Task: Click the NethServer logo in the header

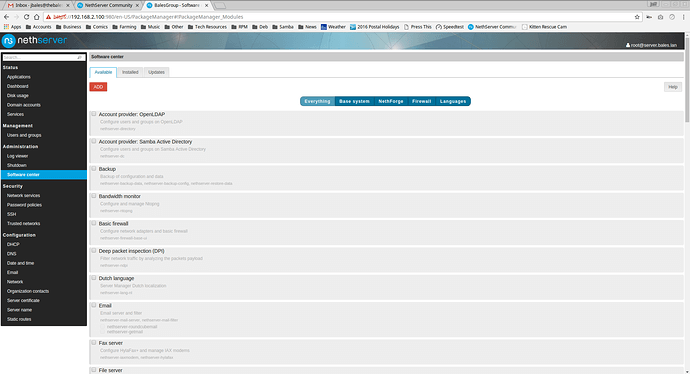Action: 34,40
